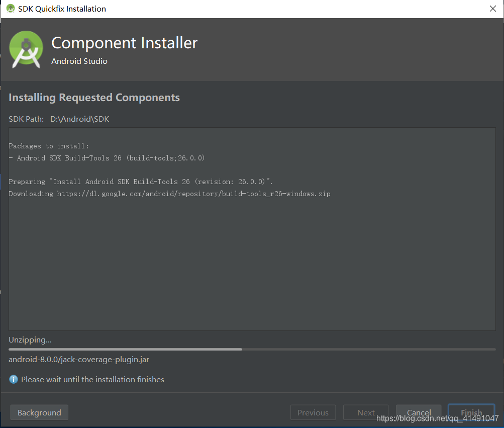Click 'Please wait until the installation finishes' message
The image size is (504, 428).
pos(92,379)
